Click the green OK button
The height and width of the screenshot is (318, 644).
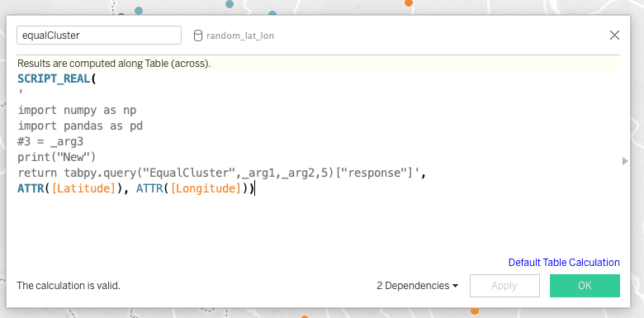pos(585,286)
